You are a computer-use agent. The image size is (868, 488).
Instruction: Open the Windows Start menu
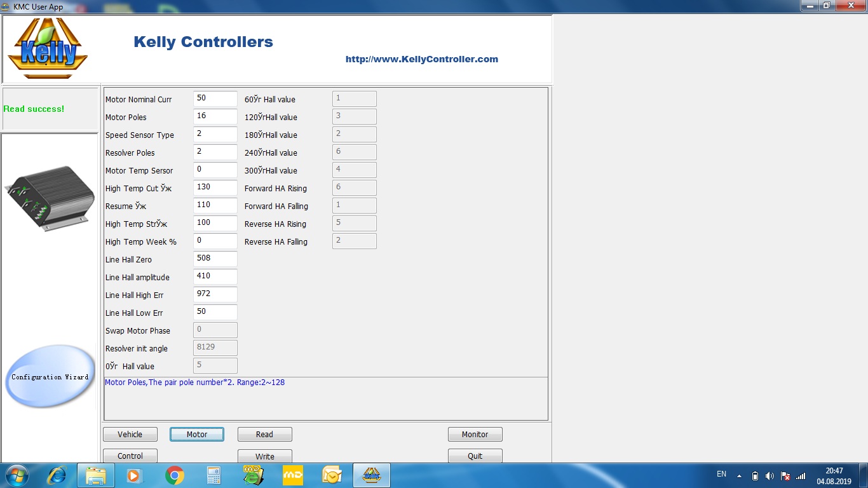click(17, 475)
